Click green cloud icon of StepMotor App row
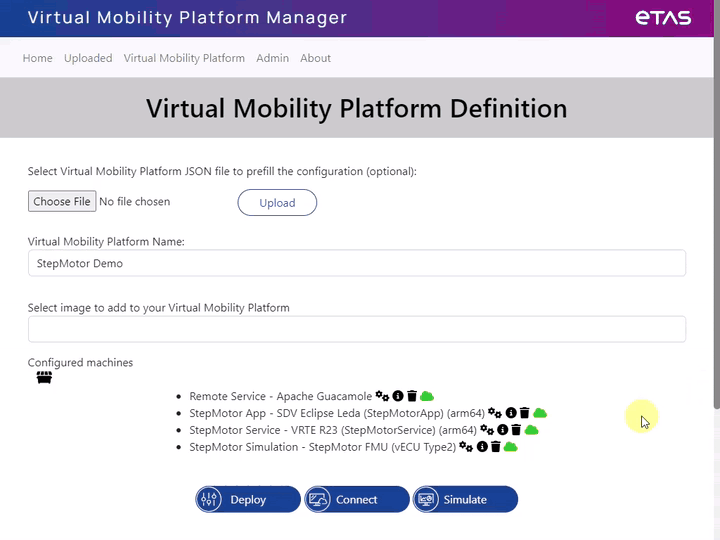 [x=540, y=412]
